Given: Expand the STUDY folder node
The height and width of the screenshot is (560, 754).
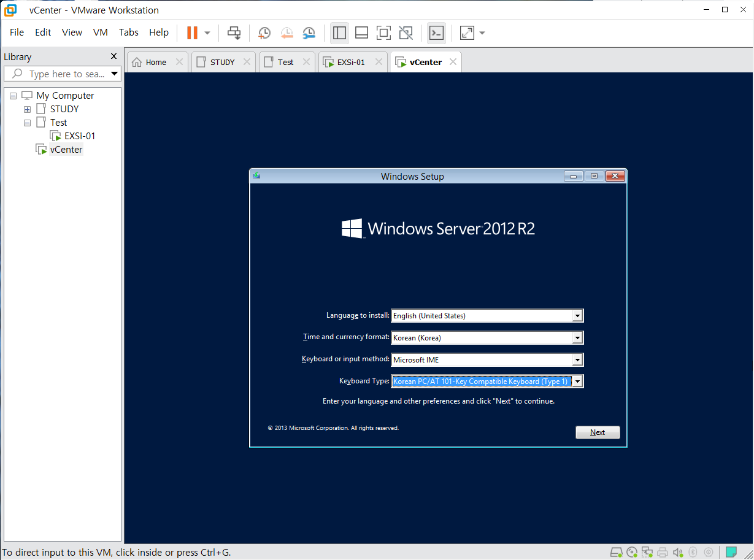Looking at the screenshot, I should click(27, 109).
